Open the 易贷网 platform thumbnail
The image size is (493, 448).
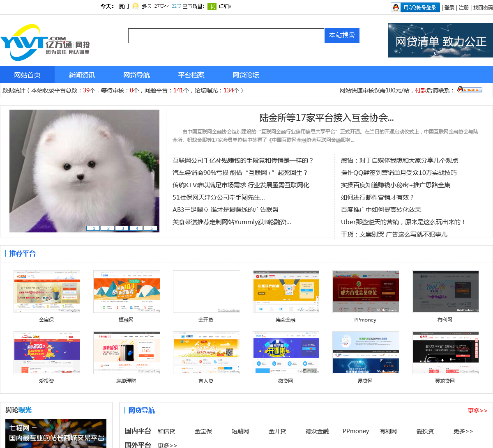pyautogui.click(x=366, y=353)
